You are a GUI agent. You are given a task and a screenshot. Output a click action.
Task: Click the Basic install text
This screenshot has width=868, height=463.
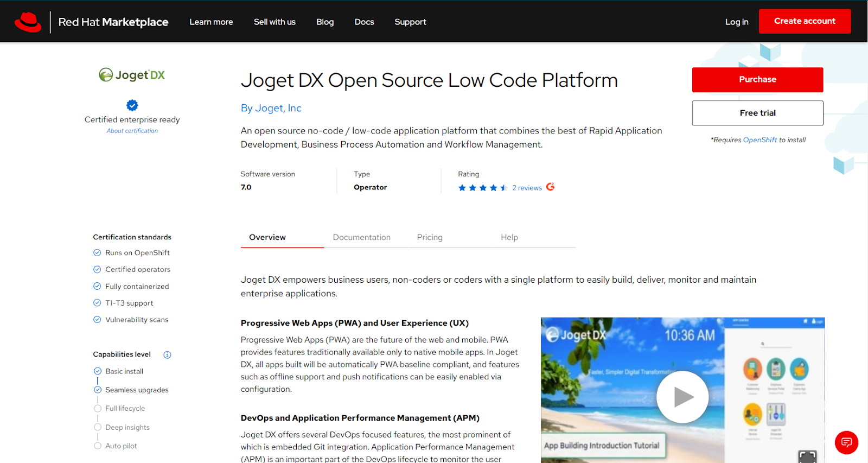[124, 371]
